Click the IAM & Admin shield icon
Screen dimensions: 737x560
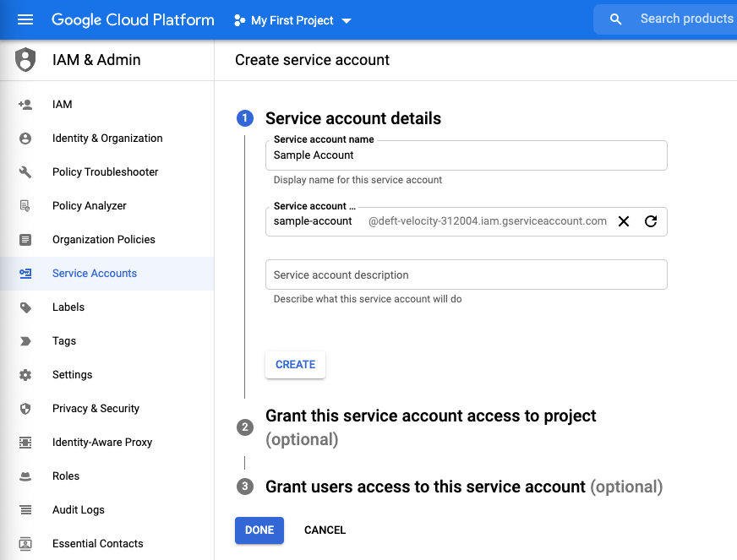26,60
